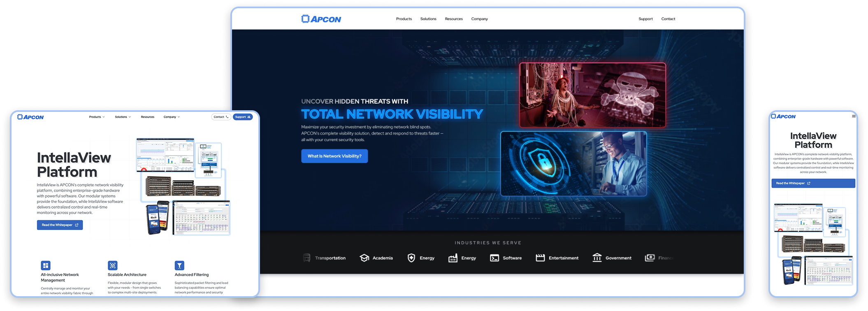This screenshot has height=311, width=868.
Task: Click the factory icon beside second Energy
Action: click(x=453, y=258)
